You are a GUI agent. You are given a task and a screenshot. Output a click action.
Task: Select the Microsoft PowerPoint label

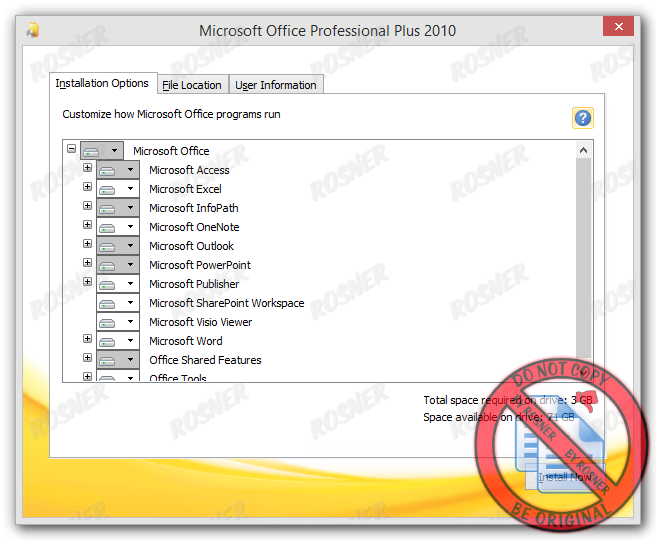pos(200,265)
